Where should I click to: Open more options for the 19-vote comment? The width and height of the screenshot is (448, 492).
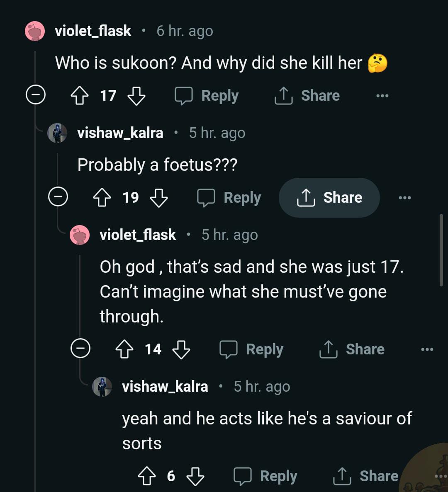tap(404, 198)
